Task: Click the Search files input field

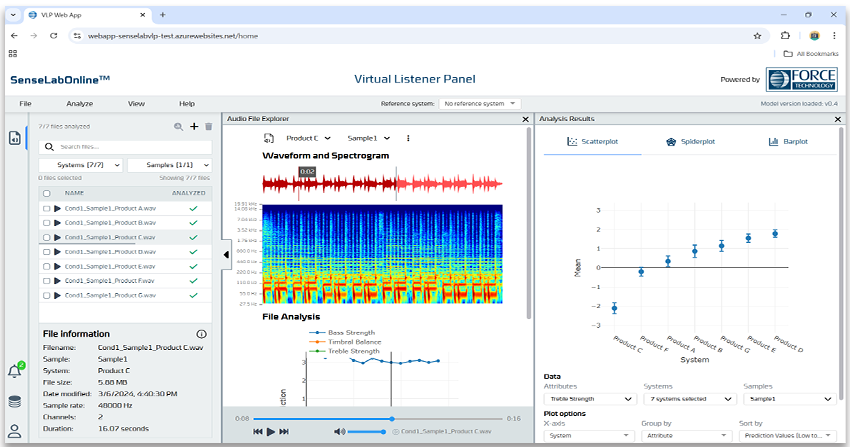Action: point(125,147)
